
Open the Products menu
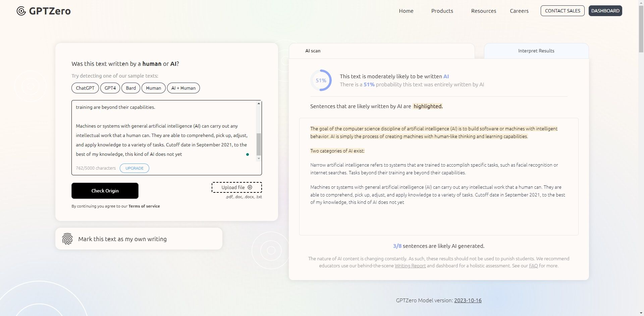[x=442, y=11]
